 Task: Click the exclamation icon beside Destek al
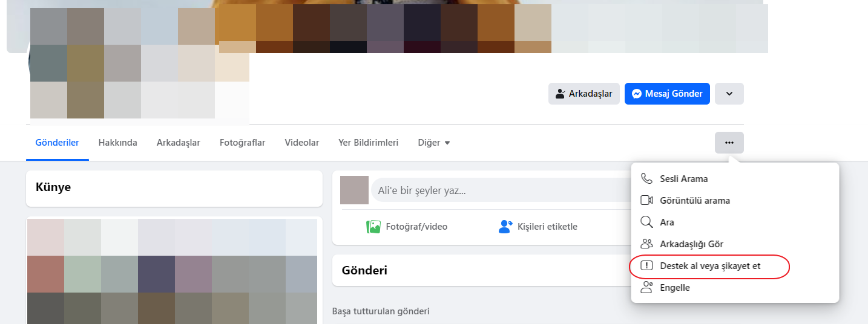pos(647,266)
